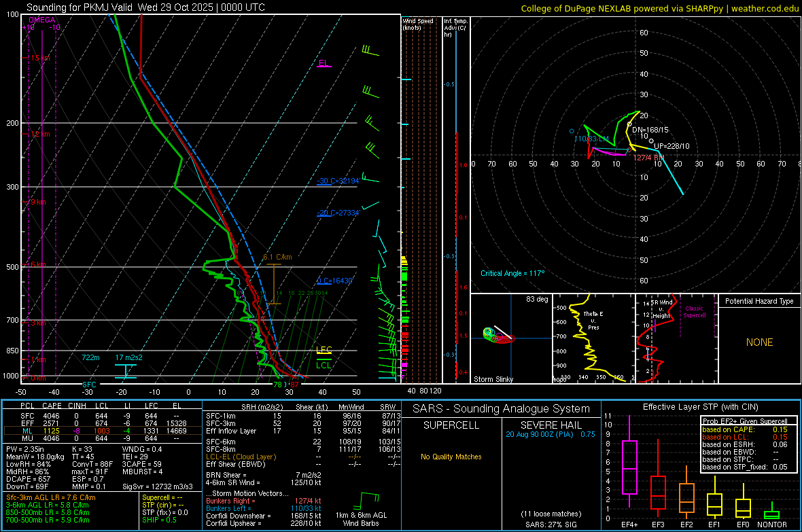Image resolution: width=802 pixels, height=532 pixels.
Task: Select the EF4+ magenta box plot
Action: tap(629, 461)
